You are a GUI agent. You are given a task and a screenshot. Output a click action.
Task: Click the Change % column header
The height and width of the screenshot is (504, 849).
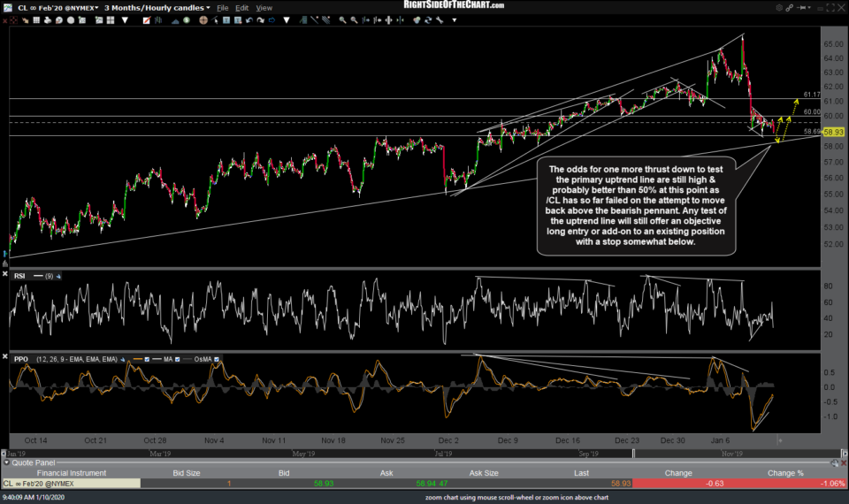coord(785,473)
